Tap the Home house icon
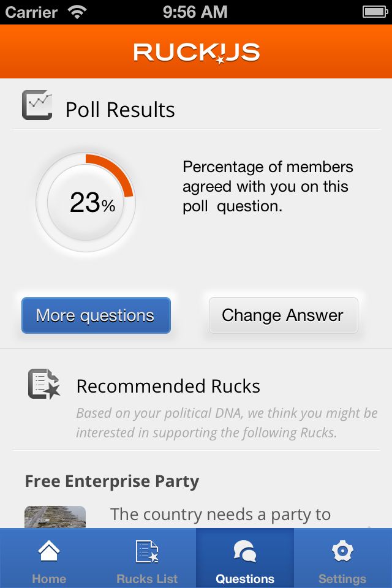392x588 pixels. pyautogui.click(x=49, y=552)
